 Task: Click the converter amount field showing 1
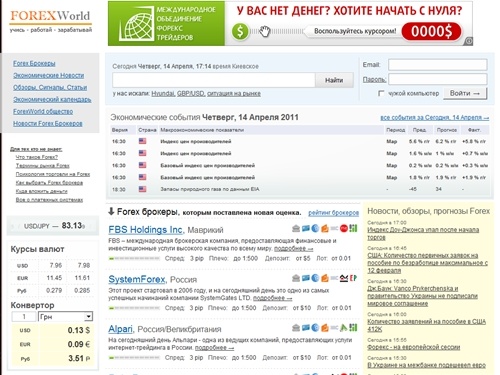pyautogui.click(x=24, y=316)
